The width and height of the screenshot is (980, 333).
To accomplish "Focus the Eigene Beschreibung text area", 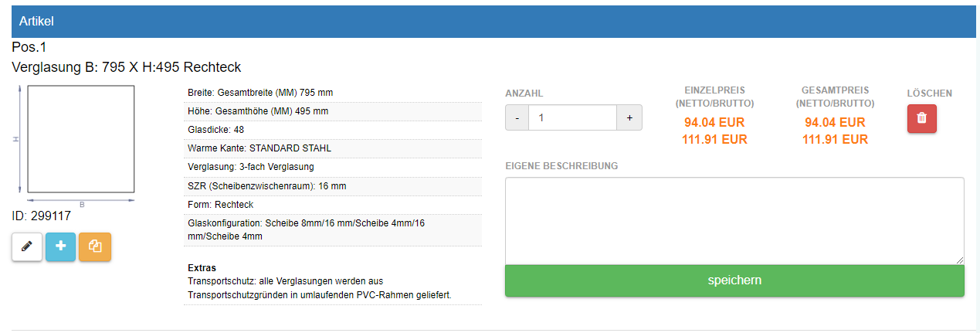I will tap(734, 221).
